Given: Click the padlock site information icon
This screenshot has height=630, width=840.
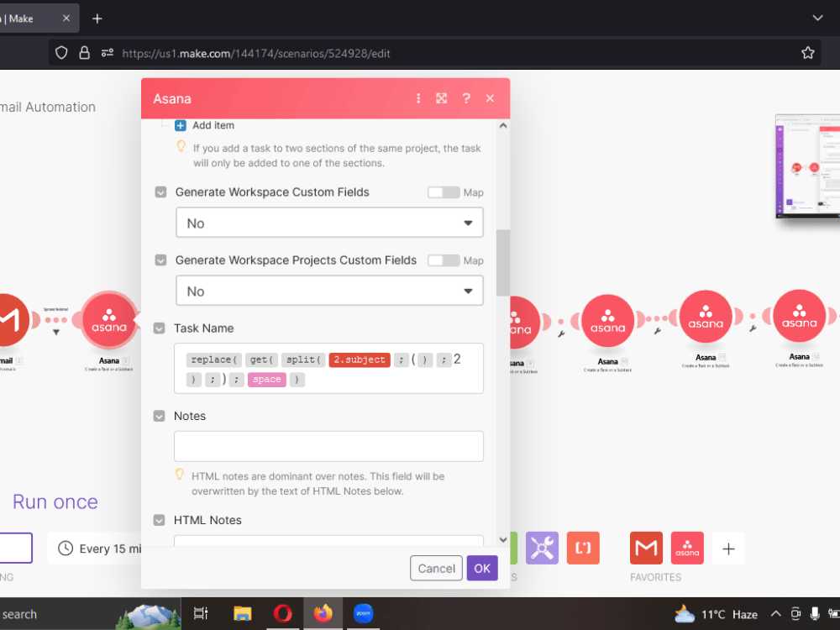Looking at the screenshot, I should [84, 53].
